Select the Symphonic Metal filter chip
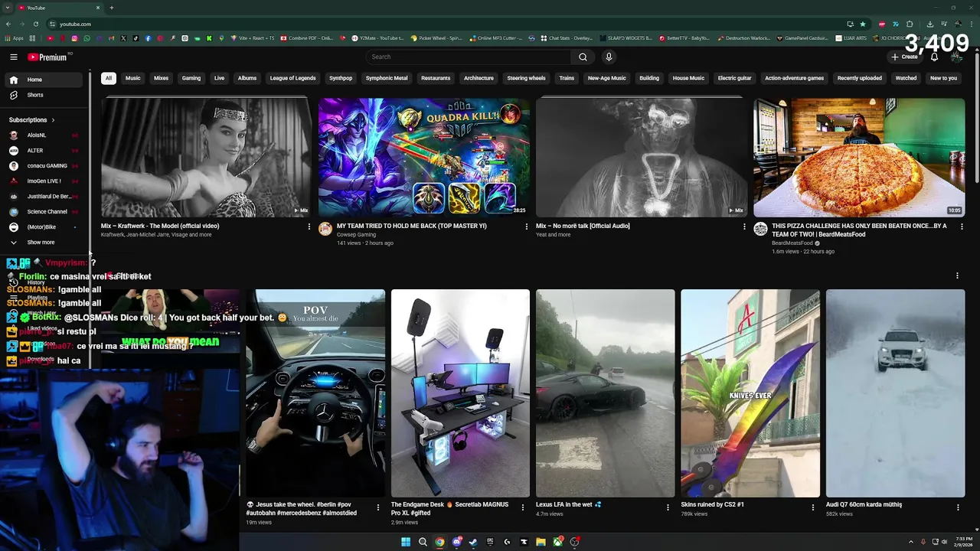Image resolution: width=980 pixels, height=551 pixels. pos(387,78)
